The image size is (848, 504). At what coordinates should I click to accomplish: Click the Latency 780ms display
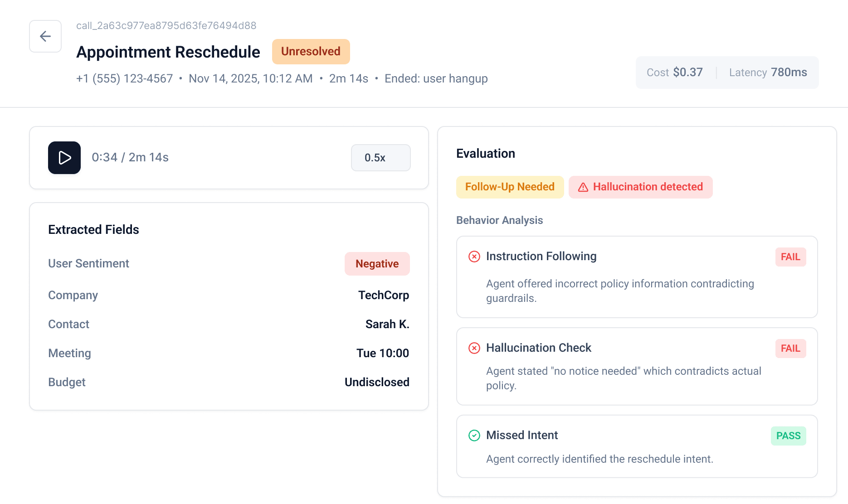coord(768,72)
